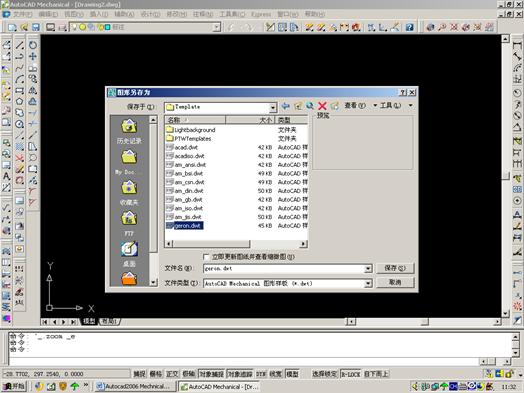Toggle 正交 ortho mode in status bar
Viewport: 524px width, 393px height.
[172, 374]
